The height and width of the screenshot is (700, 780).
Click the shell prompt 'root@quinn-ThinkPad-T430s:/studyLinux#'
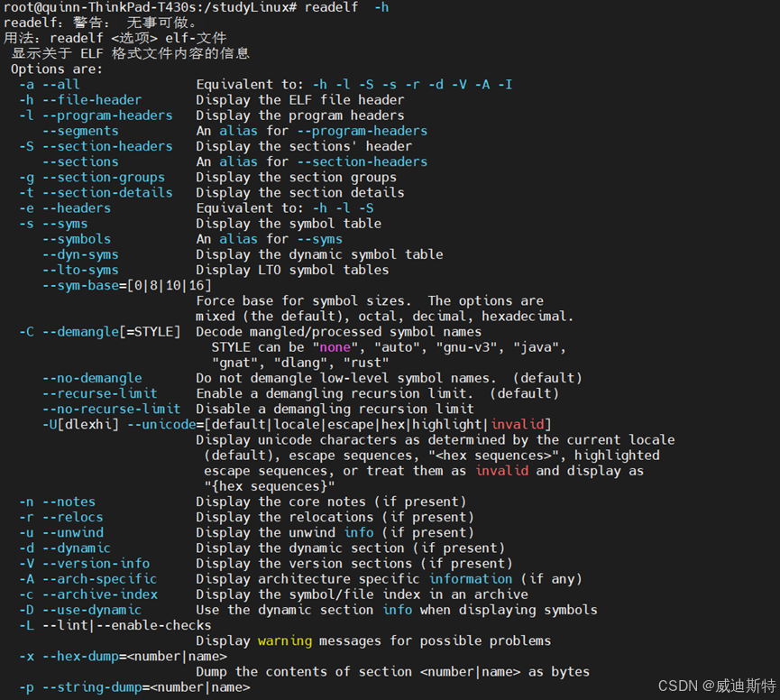pos(150,7)
